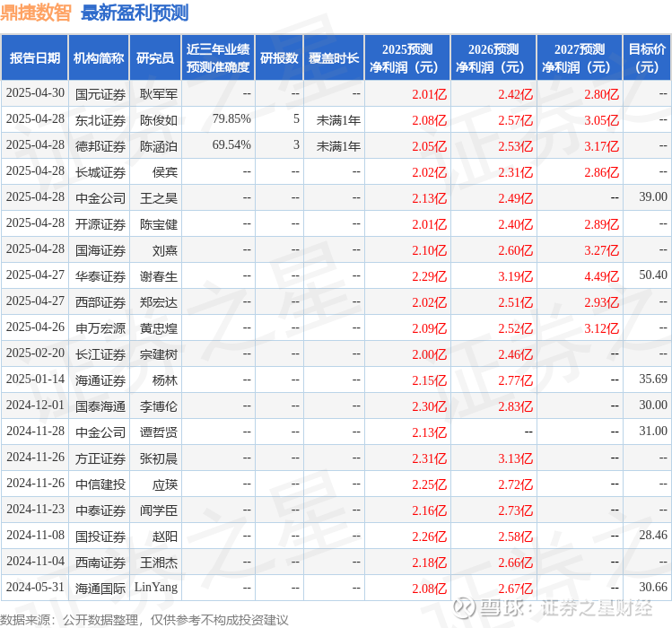Click researcher name 谭哲贤
Viewport: 672px width, 628px height.
pyautogui.click(x=159, y=432)
